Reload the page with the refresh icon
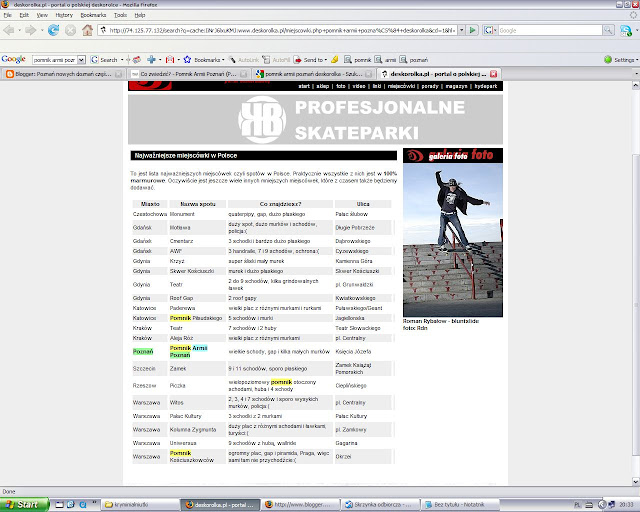The width and height of the screenshot is (640, 512). click(x=53, y=30)
